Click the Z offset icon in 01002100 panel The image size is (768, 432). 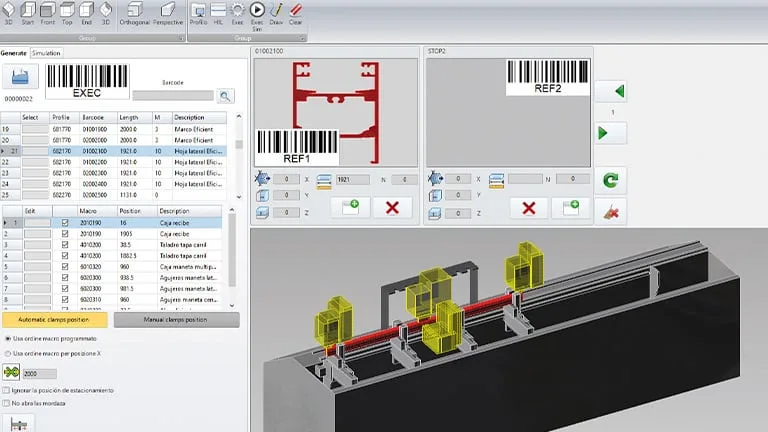pyautogui.click(x=262, y=213)
